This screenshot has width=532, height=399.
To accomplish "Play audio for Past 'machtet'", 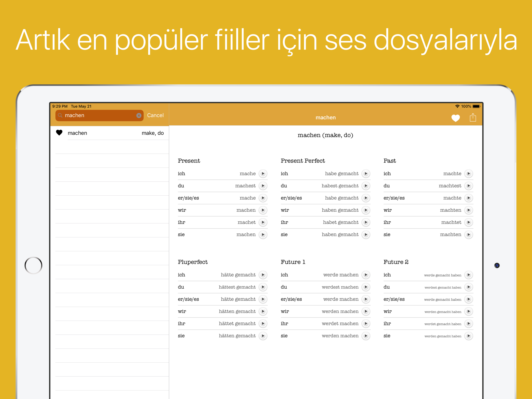I will pyautogui.click(x=469, y=222).
